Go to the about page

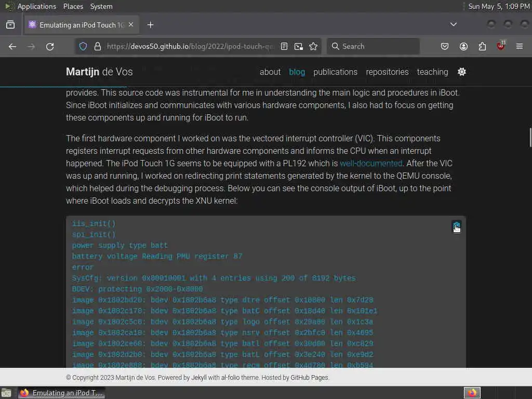pos(270,72)
